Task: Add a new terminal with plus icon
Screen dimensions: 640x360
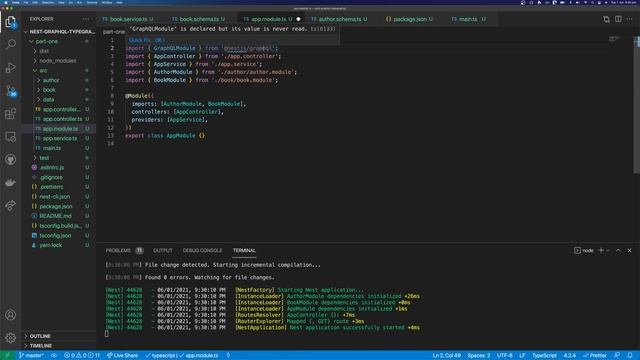Action: click(600, 250)
